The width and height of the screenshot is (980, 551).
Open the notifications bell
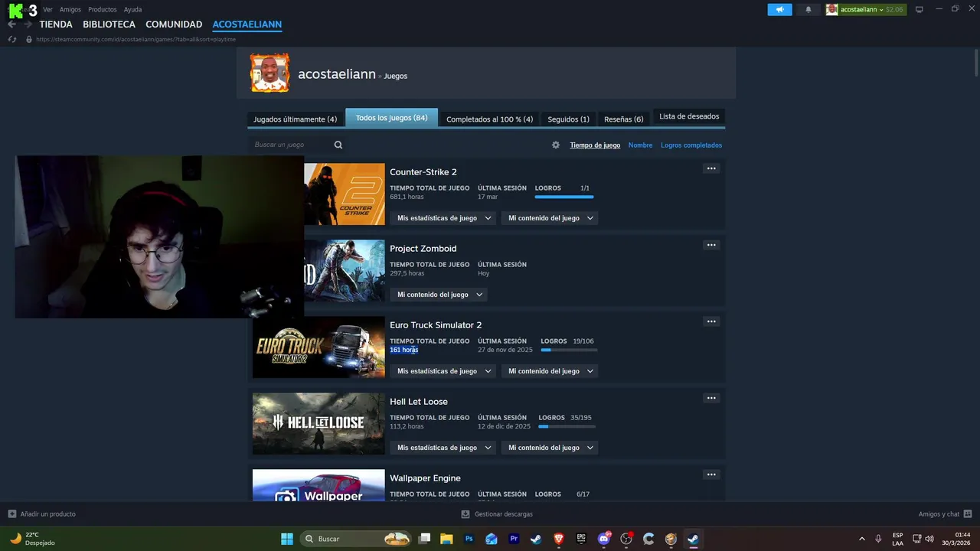tap(808, 9)
